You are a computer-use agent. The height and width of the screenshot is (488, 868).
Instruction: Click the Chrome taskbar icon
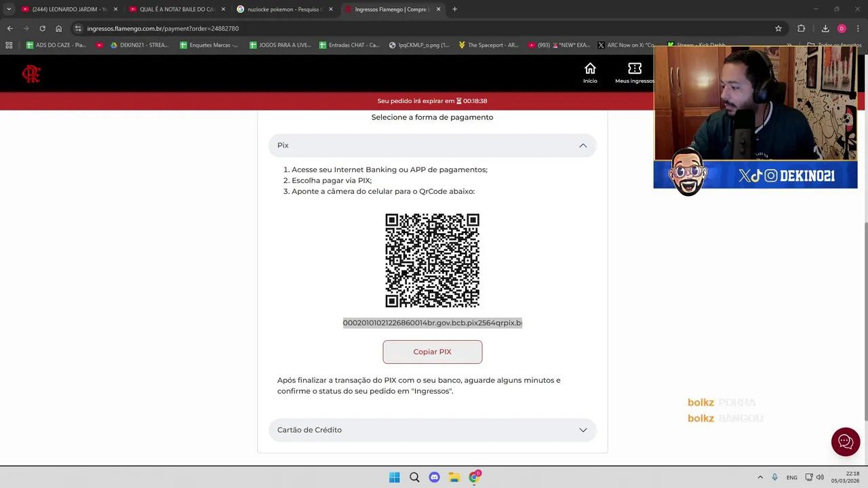tap(474, 477)
